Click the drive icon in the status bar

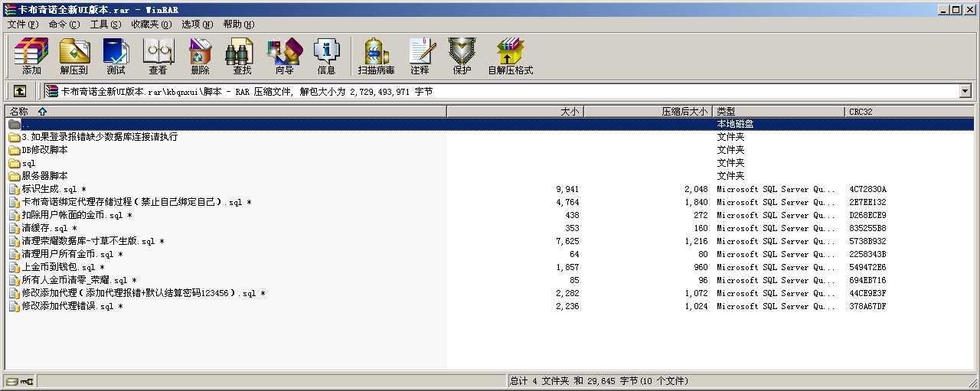coord(11,381)
